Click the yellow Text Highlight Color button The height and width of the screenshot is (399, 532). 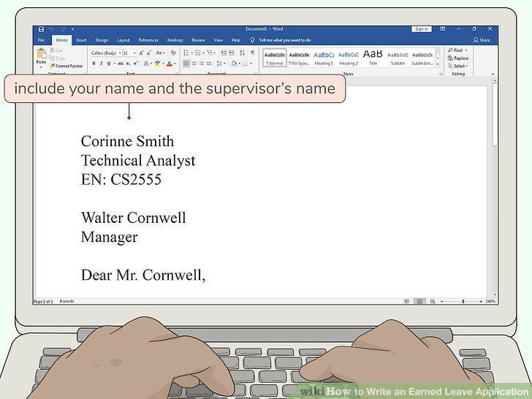point(157,64)
